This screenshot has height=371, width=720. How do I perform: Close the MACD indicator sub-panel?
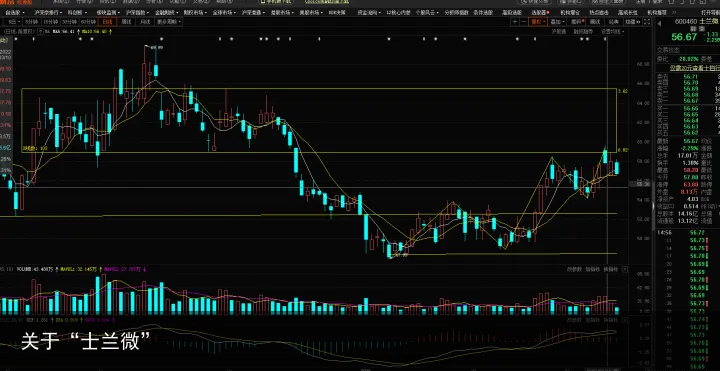624,320
